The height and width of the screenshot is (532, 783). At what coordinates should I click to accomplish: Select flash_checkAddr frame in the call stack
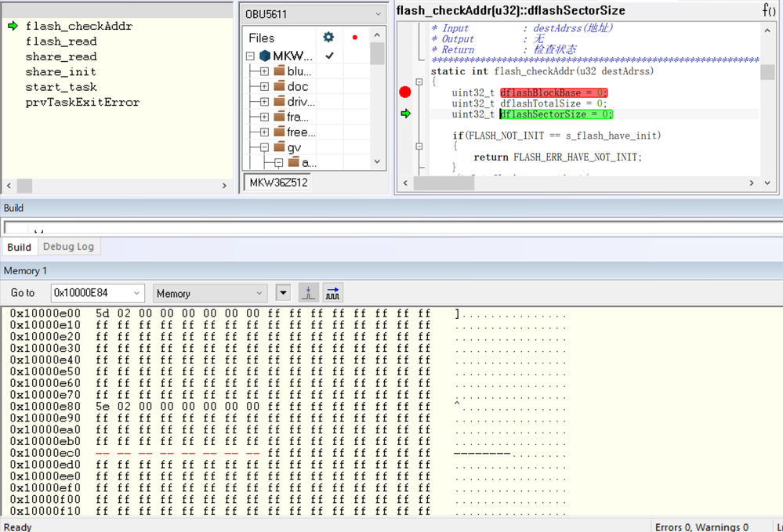79,25
